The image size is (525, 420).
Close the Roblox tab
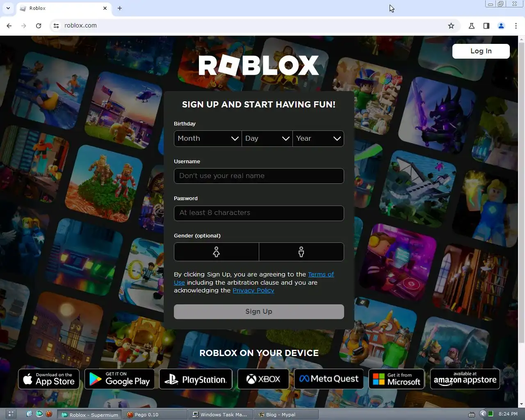point(105,8)
